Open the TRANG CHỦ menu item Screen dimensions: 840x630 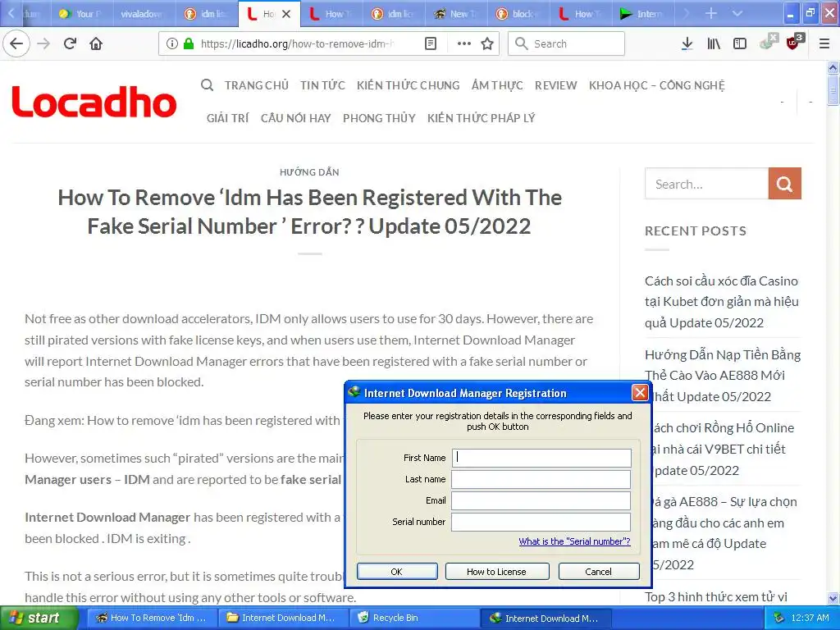click(x=257, y=85)
